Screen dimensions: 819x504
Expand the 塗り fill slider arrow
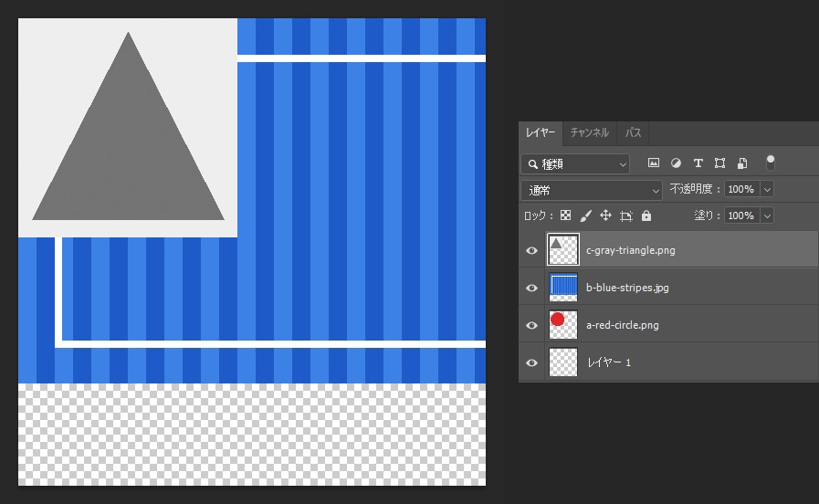(x=767, y=215)
